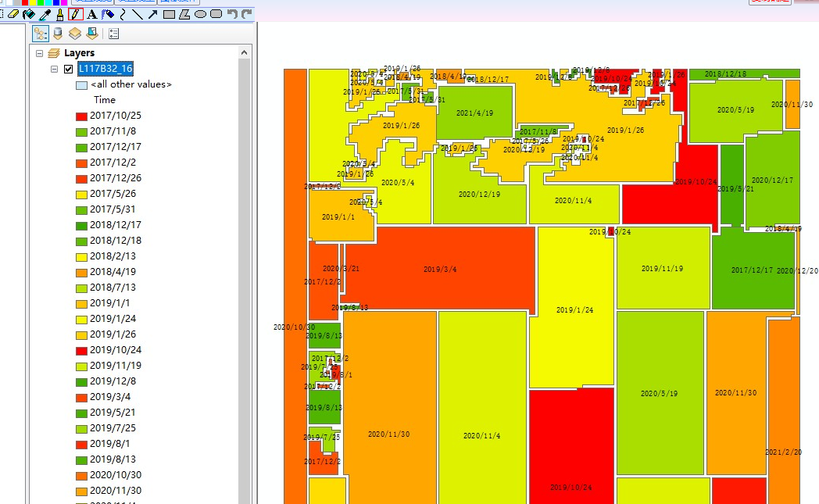Viewport: 819px width, 504px height.
Task: Click the red 2017/10/25 legend swatch
Action: pos(81,116)
